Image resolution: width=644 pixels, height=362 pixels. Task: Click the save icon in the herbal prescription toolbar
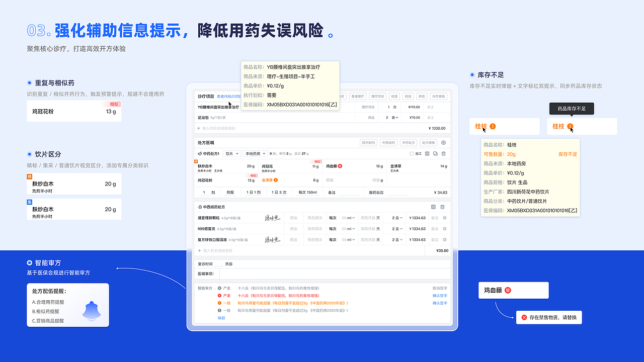pyautogui.click(x=427, y=152)
